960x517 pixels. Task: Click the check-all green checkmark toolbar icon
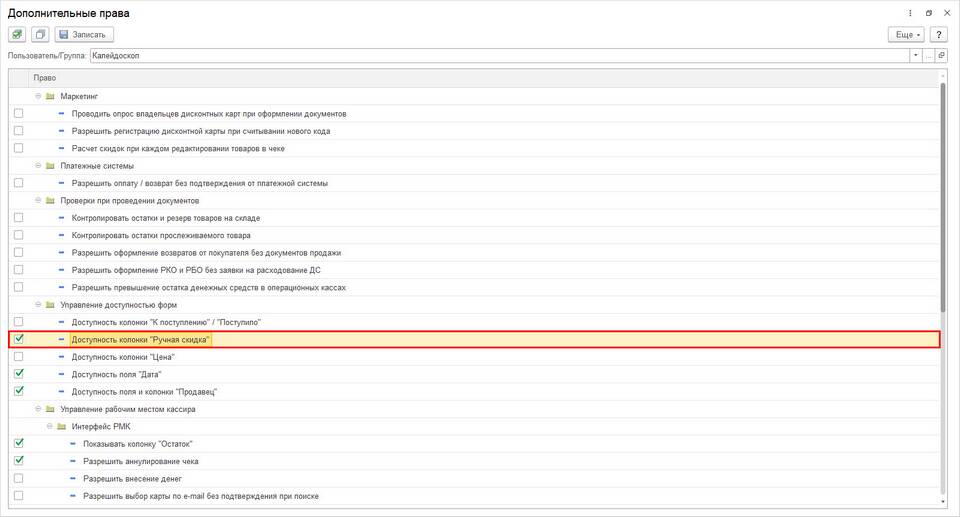17,34
